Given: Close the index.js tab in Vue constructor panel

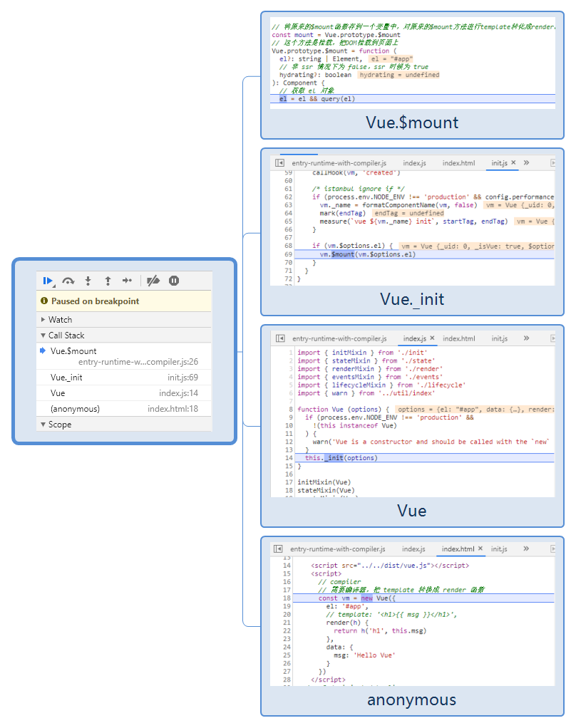Looking at the screenshot, I should pos(432,338).
